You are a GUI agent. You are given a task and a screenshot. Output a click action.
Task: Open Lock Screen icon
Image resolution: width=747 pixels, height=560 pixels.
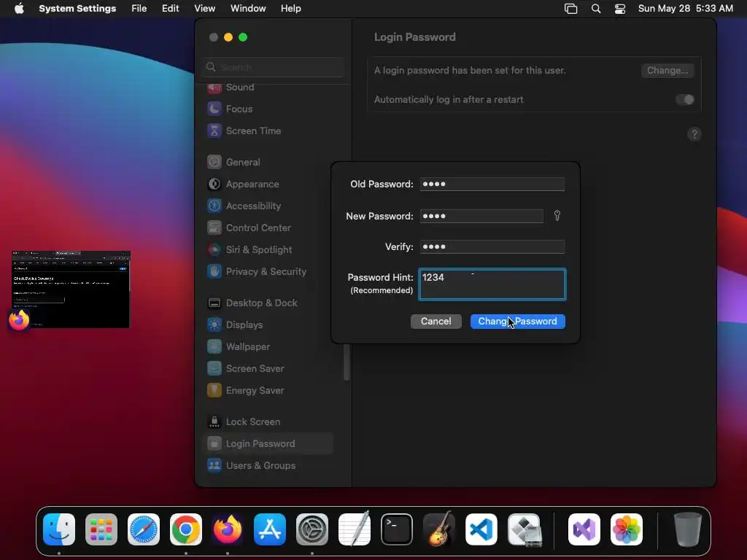214,422
